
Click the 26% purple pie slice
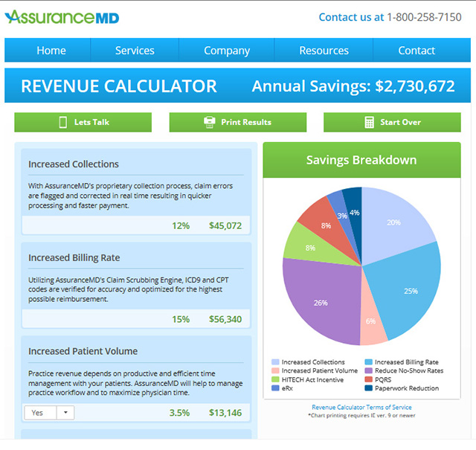coord(322,300)
